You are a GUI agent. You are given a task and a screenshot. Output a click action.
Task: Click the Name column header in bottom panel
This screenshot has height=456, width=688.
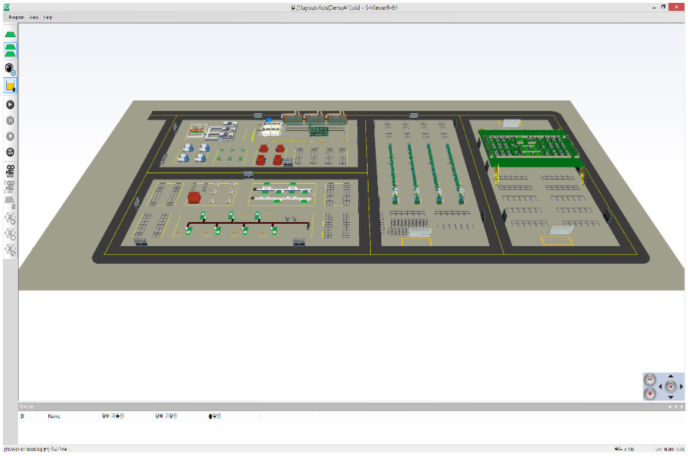[x=53, y=415]
